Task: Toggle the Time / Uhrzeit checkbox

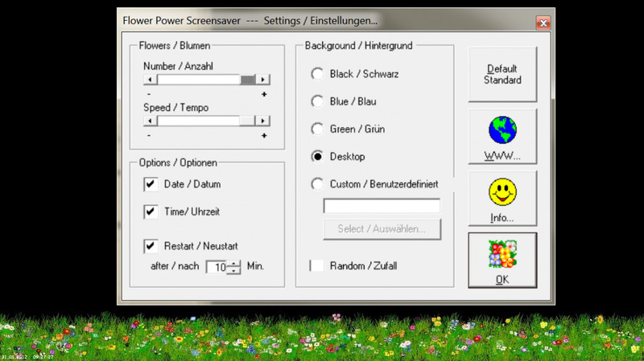Action: [151, 211]
